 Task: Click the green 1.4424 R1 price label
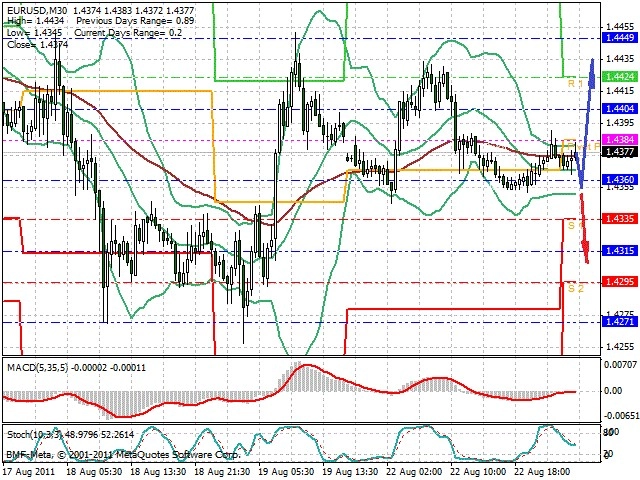point(620,76)
